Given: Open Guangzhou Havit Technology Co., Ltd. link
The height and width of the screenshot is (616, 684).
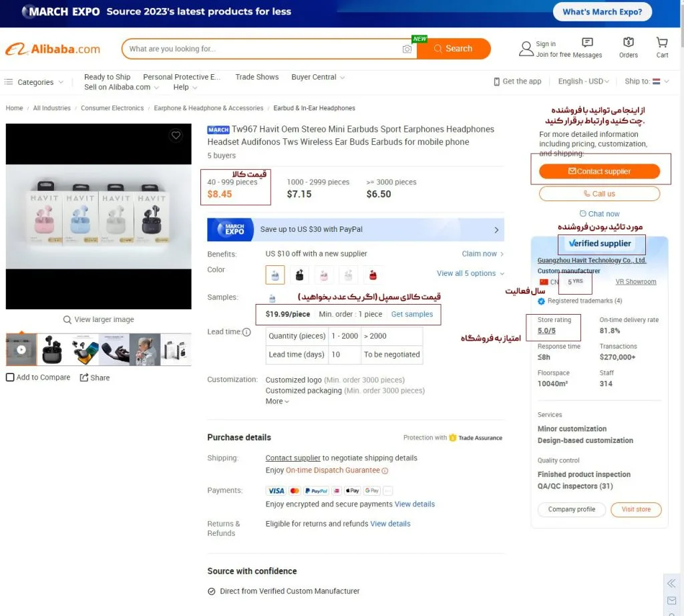Looking at the screenshot, I should click(592, 261).
